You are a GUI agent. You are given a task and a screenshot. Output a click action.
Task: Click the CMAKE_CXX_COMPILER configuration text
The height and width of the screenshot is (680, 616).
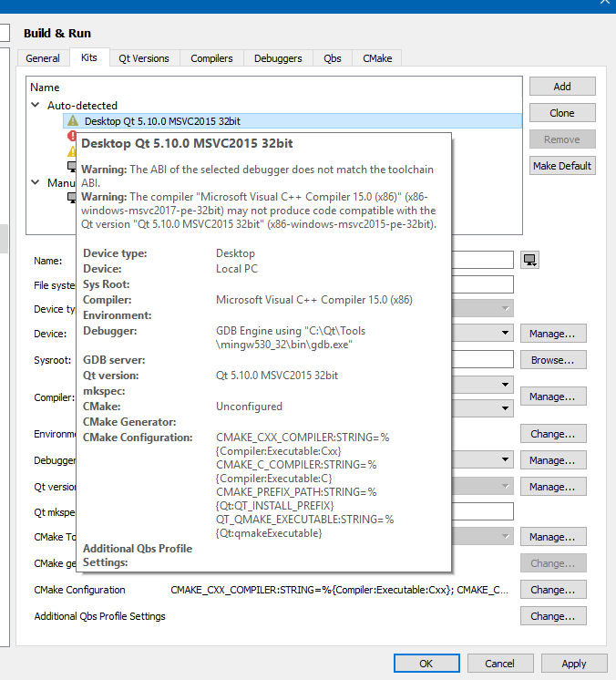(339, 590)
